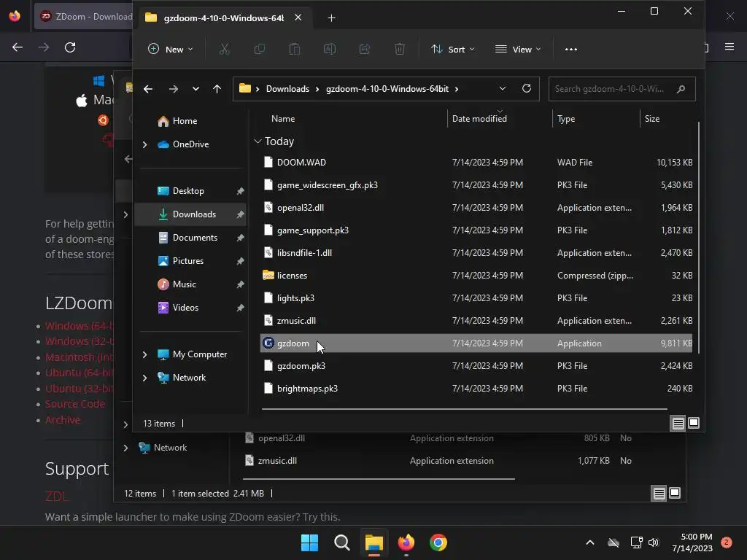Sort by Date modified column
747x560 pixels.
[x=479, y=119]
